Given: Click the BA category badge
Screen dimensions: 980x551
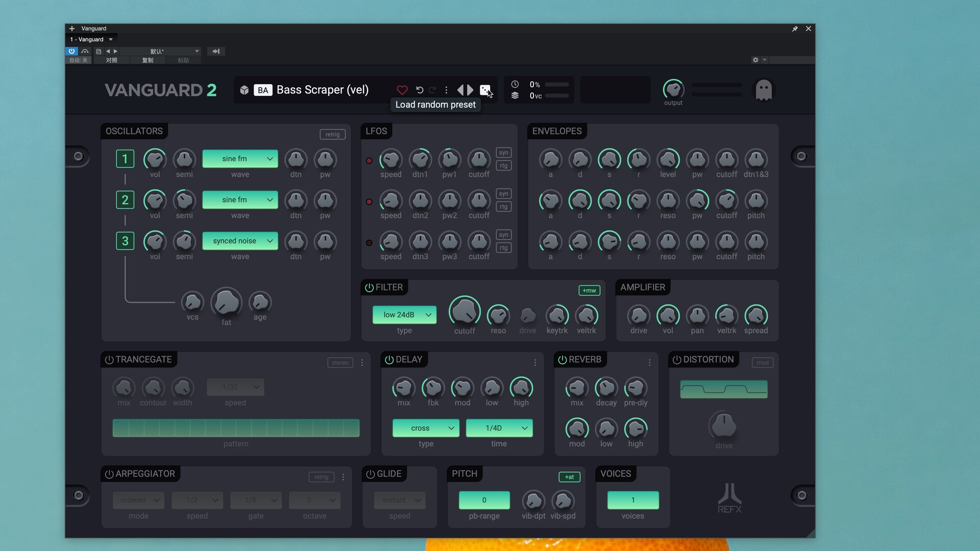Looking at the screenshot, I should click(x=263, y=90).
